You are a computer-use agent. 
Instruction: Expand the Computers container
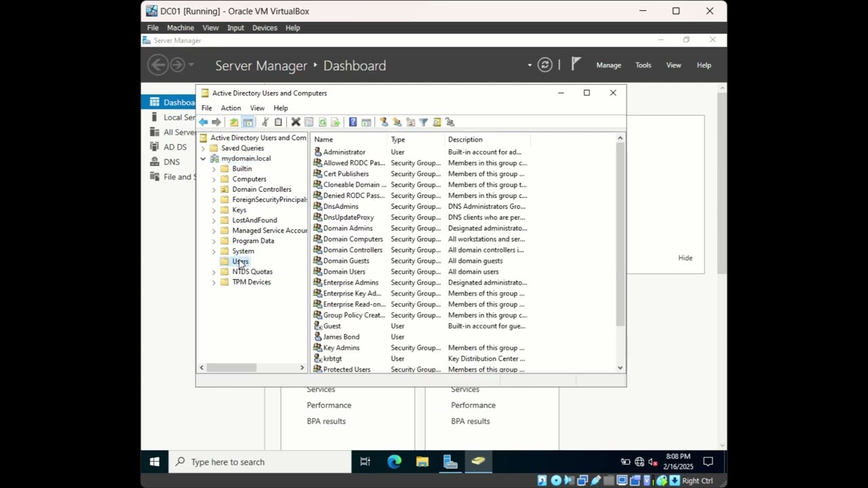(214, 179)
